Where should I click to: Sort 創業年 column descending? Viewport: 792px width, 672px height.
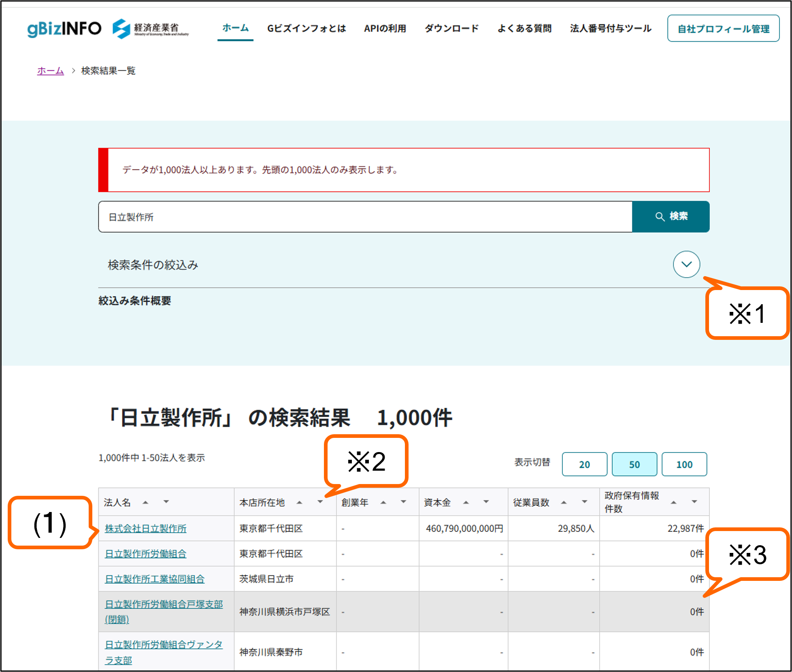click(403, 502)
